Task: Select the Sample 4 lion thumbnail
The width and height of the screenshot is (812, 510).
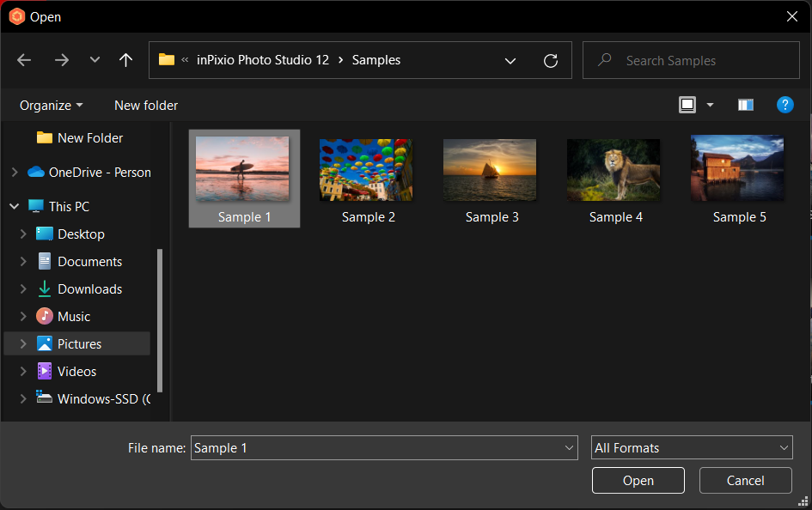Action: pyautogui.click(x=614, y=170)
